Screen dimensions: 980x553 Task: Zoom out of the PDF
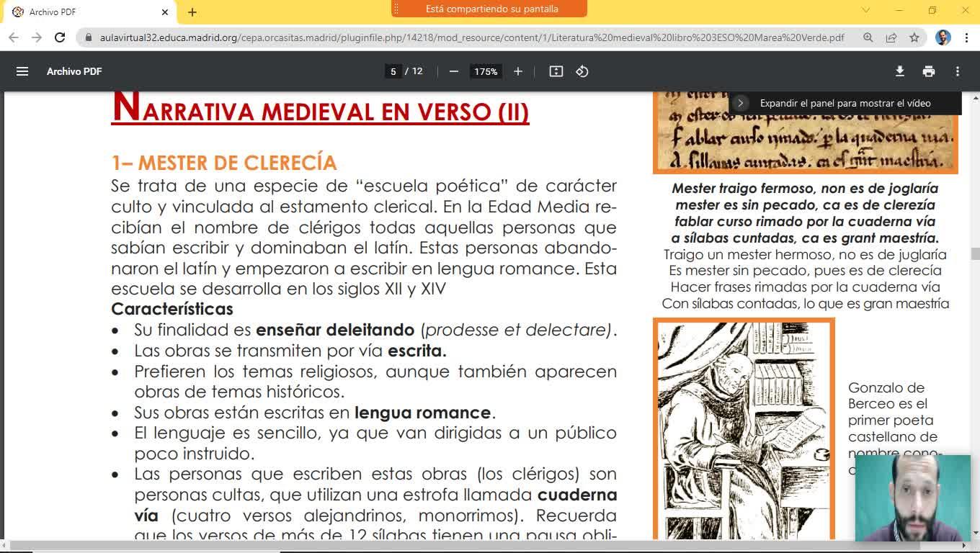pos(453,71)
